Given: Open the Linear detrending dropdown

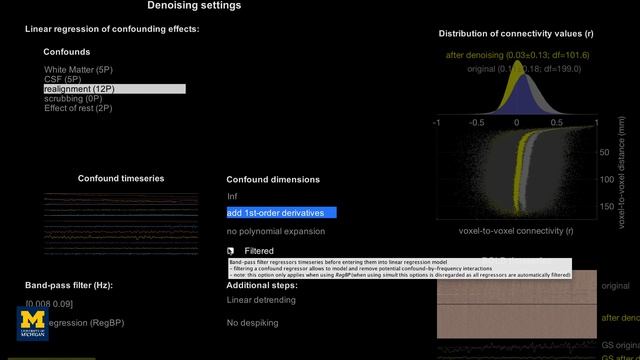Looking at the screenshot, I should [261, 300].
